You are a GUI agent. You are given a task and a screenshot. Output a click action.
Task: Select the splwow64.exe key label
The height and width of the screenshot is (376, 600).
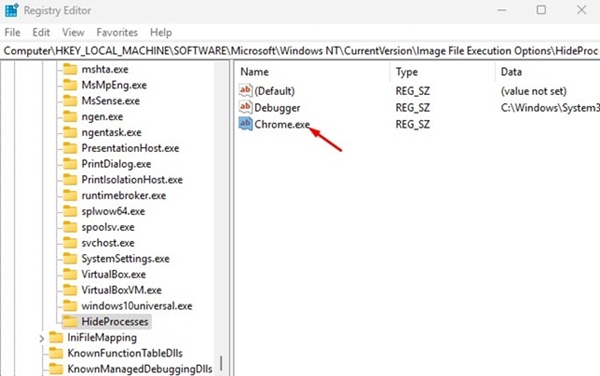(113, 211)
